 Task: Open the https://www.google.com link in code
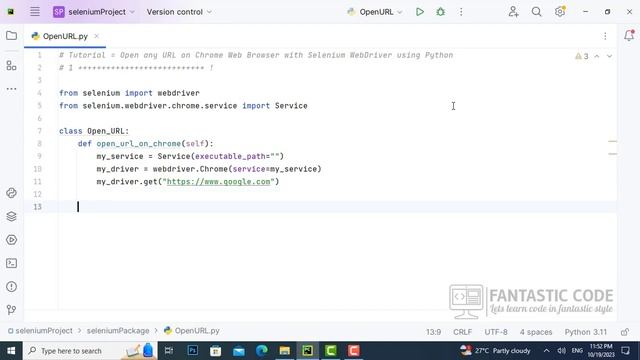(219, 182)
